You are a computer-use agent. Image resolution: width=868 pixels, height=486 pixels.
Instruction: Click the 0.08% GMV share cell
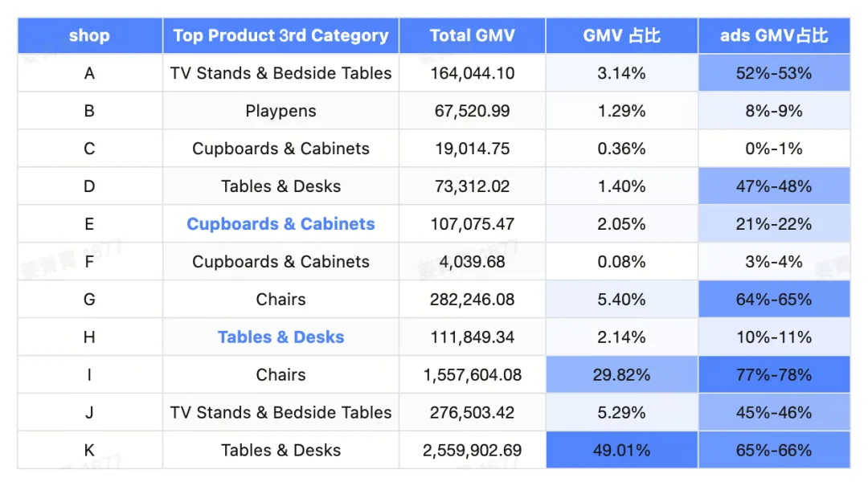coord(621,261)
